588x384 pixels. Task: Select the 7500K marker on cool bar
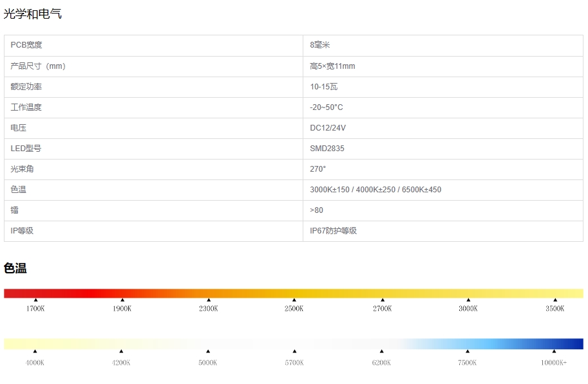[x=467, y=351]
